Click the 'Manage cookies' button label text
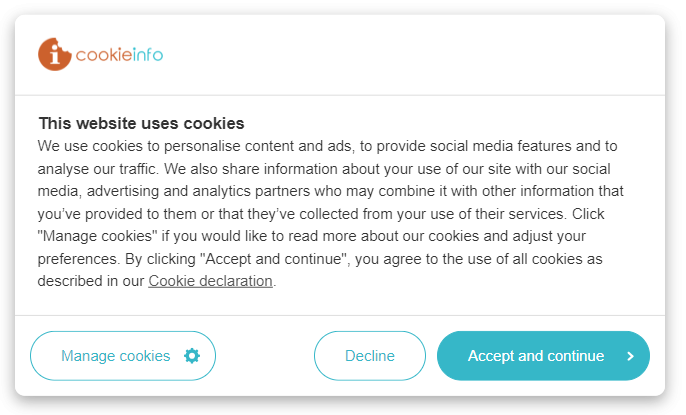 (x=116, y=356)
